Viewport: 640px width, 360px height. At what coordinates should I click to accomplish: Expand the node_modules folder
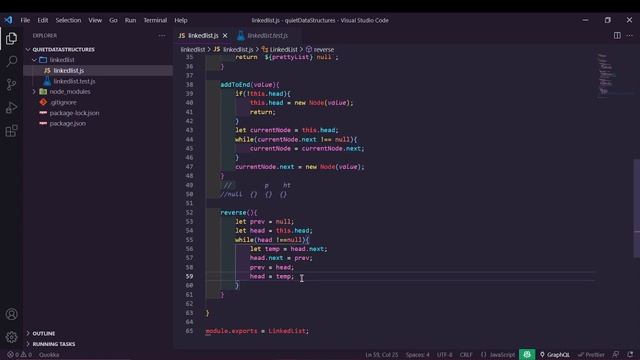pos(70,91)
